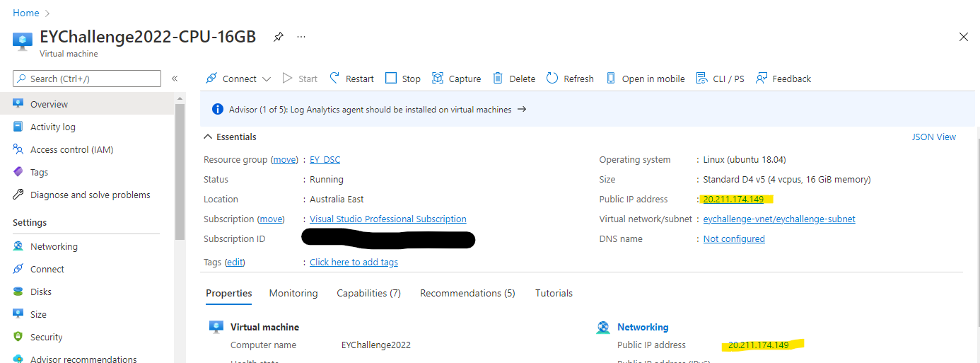This screenshot has width=980, height=363.
Task: Switch to the Capabilities (7) tab
Action: point(368,293)
